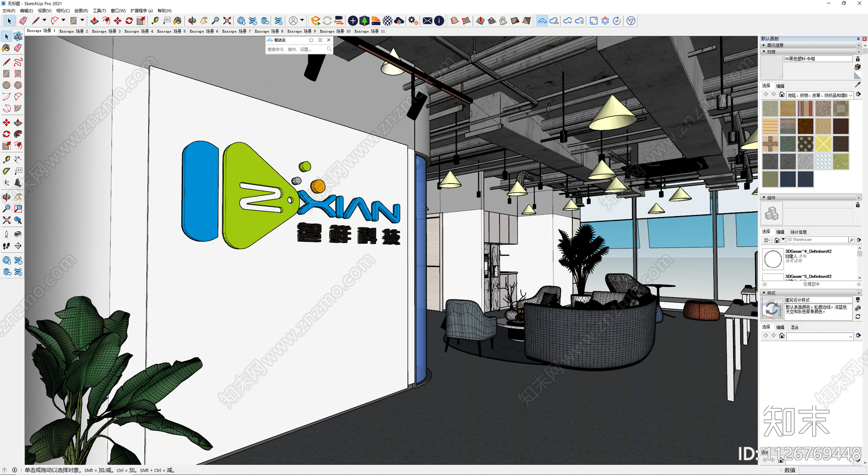Select the Paint Bucket tool in top toolbar
This screenshot has width=868, height=475.
[x=177, y=21]
